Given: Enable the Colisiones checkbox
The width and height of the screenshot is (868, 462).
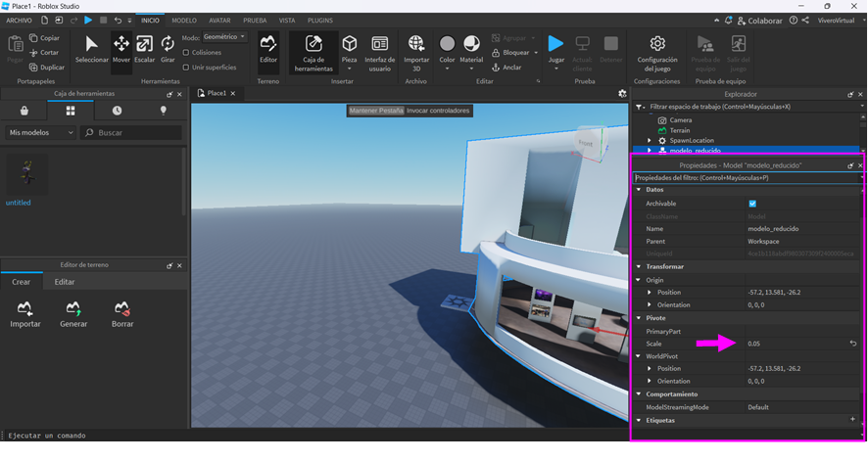Looking at the screenshot, I should (x=187, y=53).
